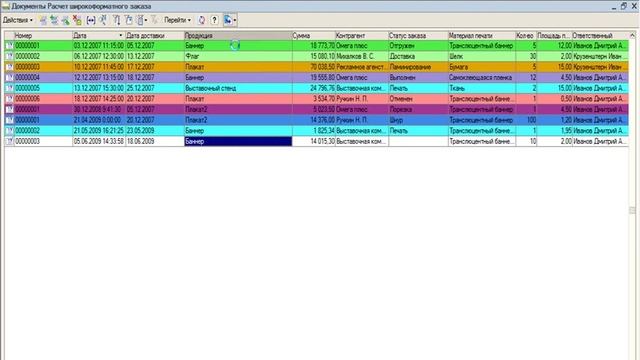
Task: Select the sum cell '24 796,76'
Action: coord(313,88)
